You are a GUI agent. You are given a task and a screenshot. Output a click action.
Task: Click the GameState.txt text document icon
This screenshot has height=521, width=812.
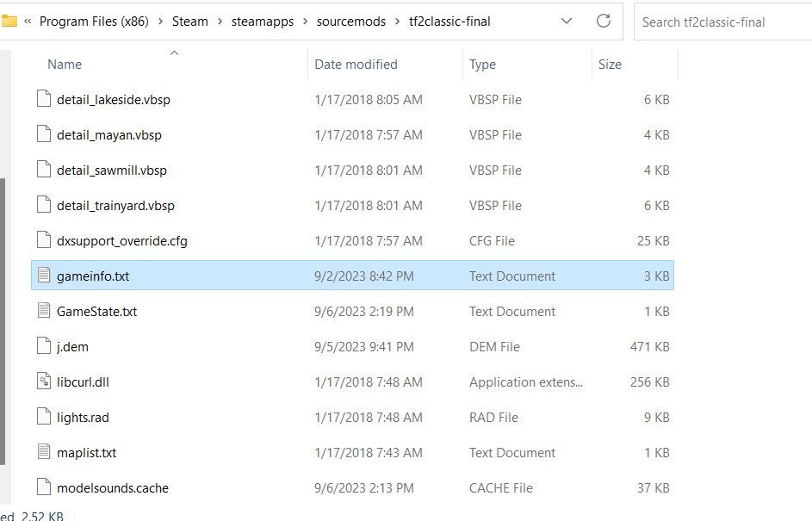coord(44,310)
